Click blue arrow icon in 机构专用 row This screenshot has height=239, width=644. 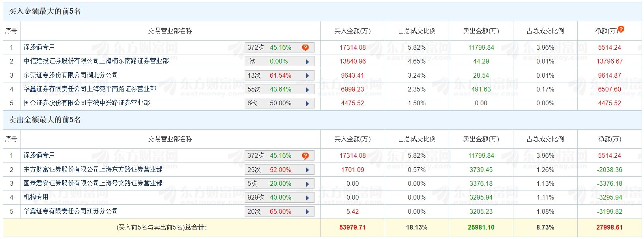click(307, 198)
